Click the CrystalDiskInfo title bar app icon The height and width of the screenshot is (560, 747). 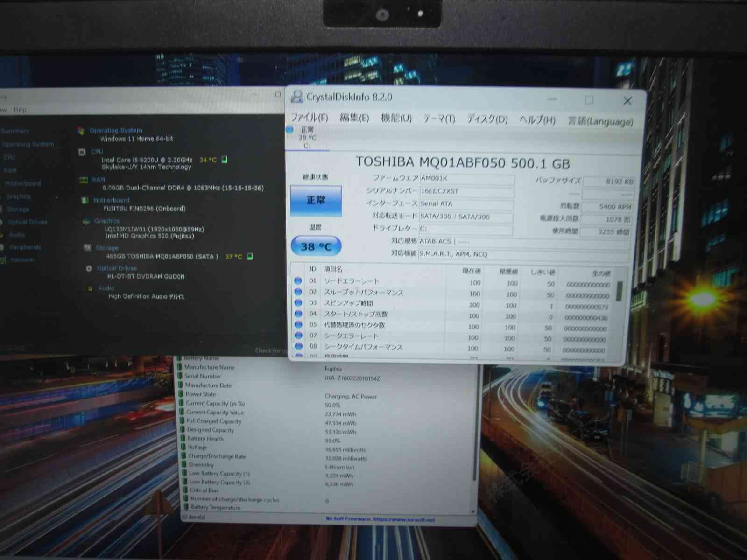click(x=296, y=97)
